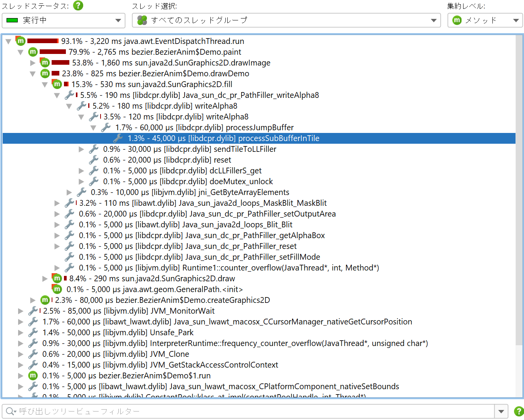524x420 pixels.
Task: Click wrench icon of Unsafe_Park row
Action: pos(33,332)
